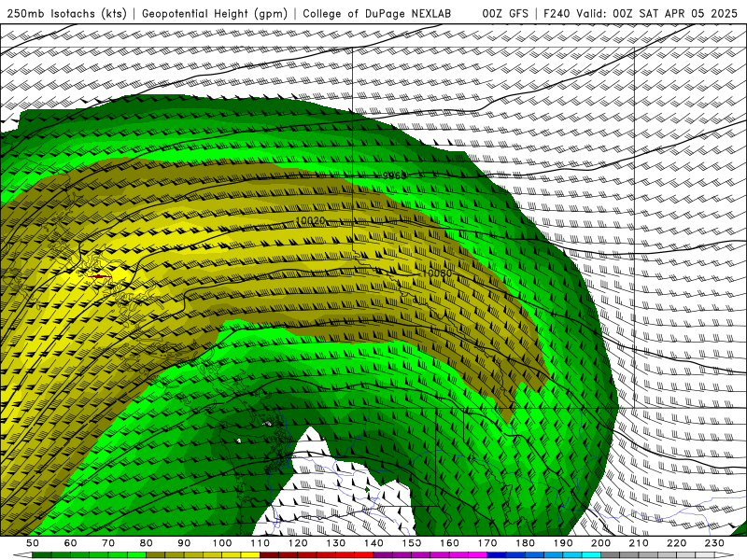
Task: Click the colorbar value 70
Action: pos(108,543)
